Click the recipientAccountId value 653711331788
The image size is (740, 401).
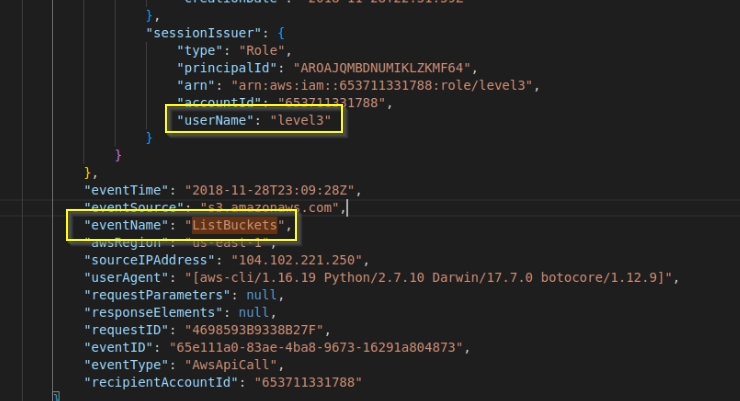click(x=309, y=384)
